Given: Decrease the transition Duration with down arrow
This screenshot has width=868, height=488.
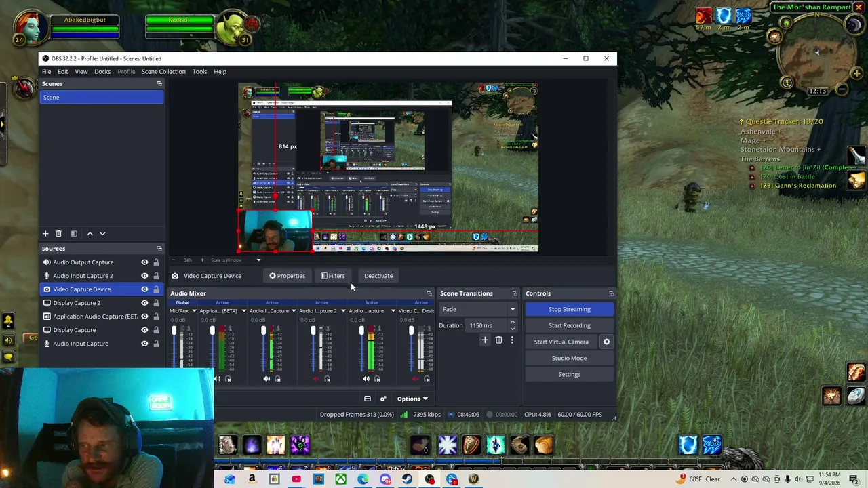Looking at the screenshot, I should click(512, 329).
